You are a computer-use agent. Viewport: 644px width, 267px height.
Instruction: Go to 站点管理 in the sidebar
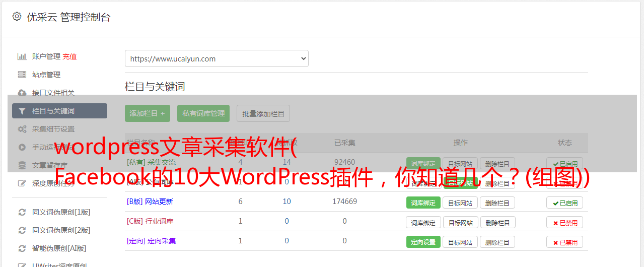[46, 75]
